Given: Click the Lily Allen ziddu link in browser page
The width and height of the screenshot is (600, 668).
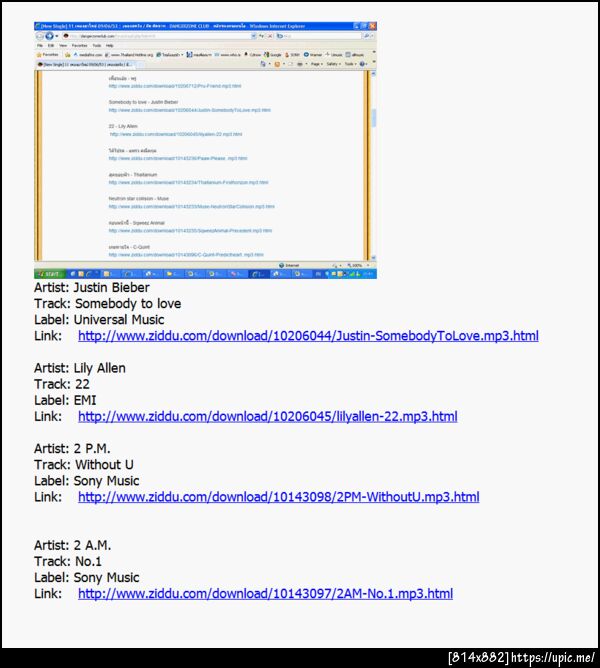Looking at the screenshot, I should point(176,134).
